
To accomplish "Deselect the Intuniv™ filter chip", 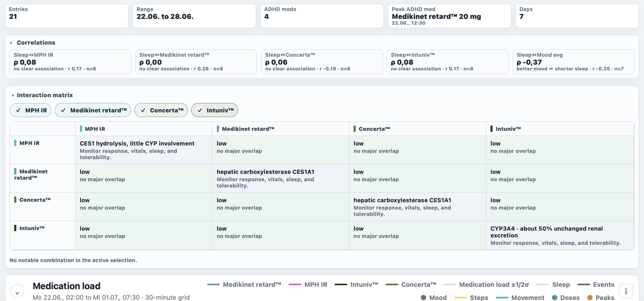I will click(x=214, y=110).
